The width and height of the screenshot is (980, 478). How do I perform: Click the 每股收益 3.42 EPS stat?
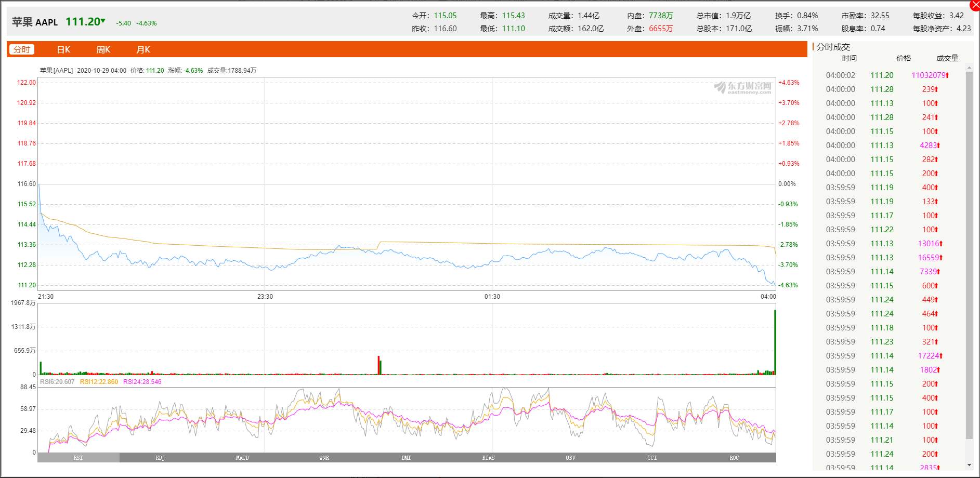click(x=938, y=16)
